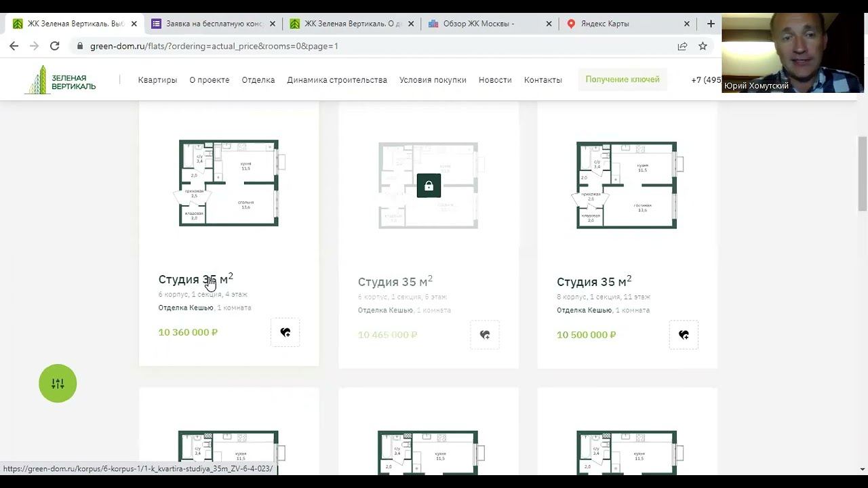This screenshot has height=488, width=868.
Task: Click the page vertical scrollbar thumb
Action: (x=863, y=174)
